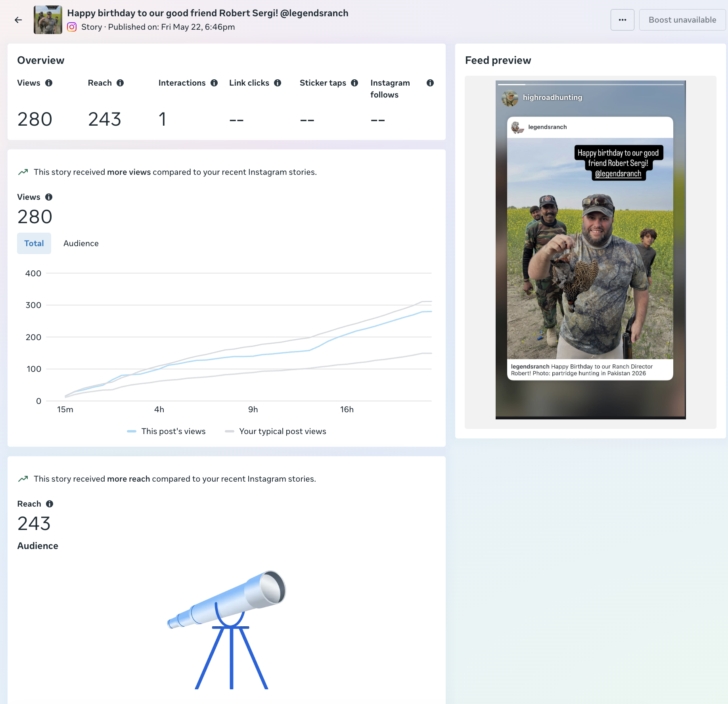Click the info icon beside chart Views heading
Viewport: 728px width, 704px height.
pos(49,197)
